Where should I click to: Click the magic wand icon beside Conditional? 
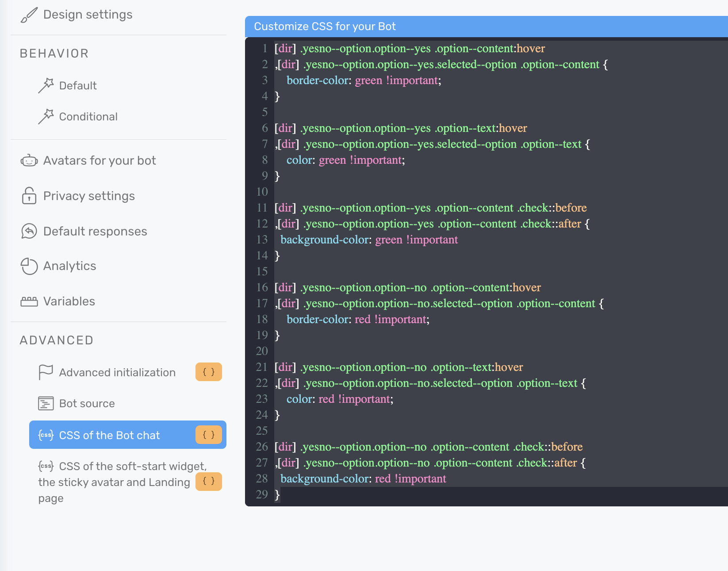pos(46,116)
